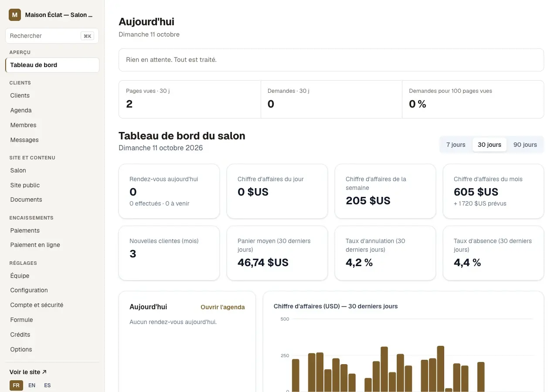Switch period to 7 jours

[x=456, y=145]
